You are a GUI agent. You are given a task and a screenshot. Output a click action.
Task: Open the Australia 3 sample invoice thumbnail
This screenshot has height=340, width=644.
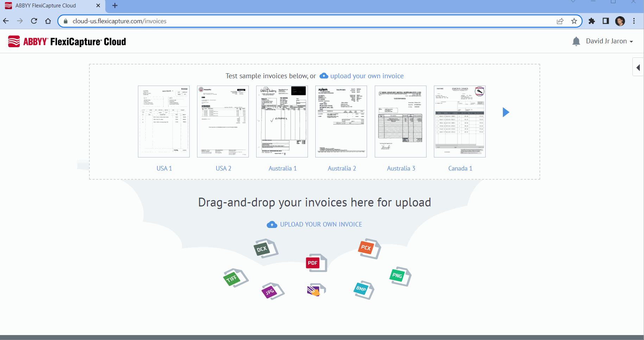point(400,122)
